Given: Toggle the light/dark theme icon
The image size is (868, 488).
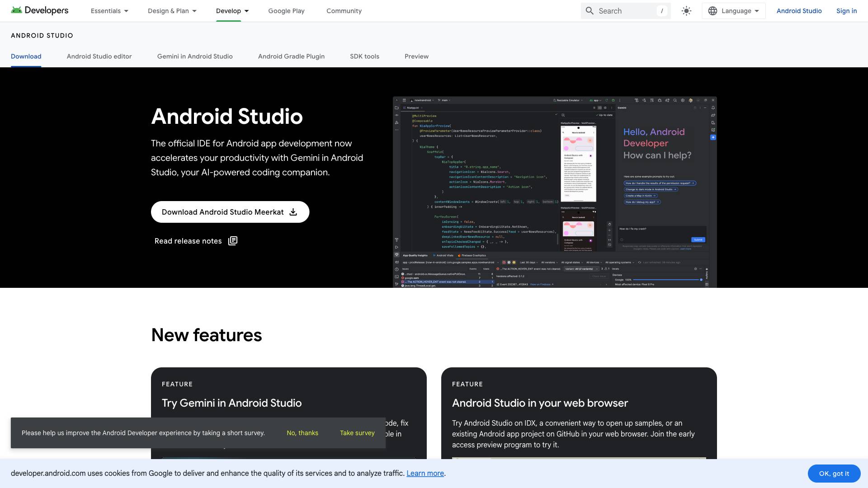Looking at the screenshot, I should click(x=686, y=11).
